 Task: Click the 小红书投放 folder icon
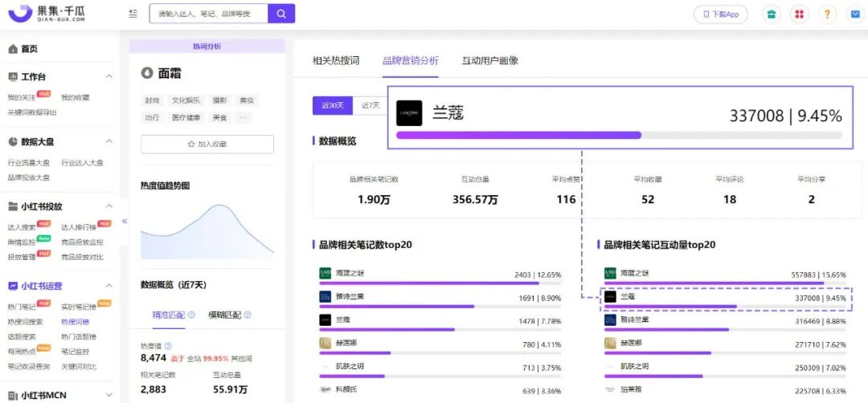pyautogui.click(x=13, y=207)
